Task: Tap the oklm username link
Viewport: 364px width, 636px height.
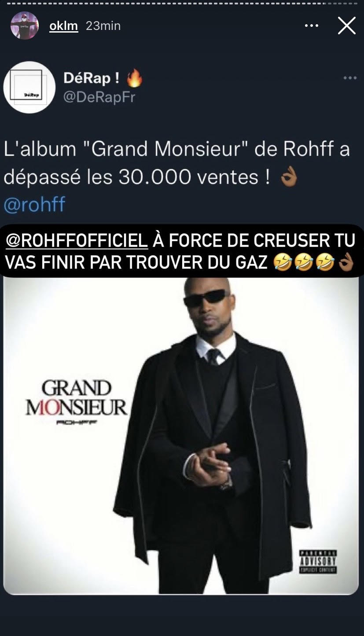Action: 63,26
